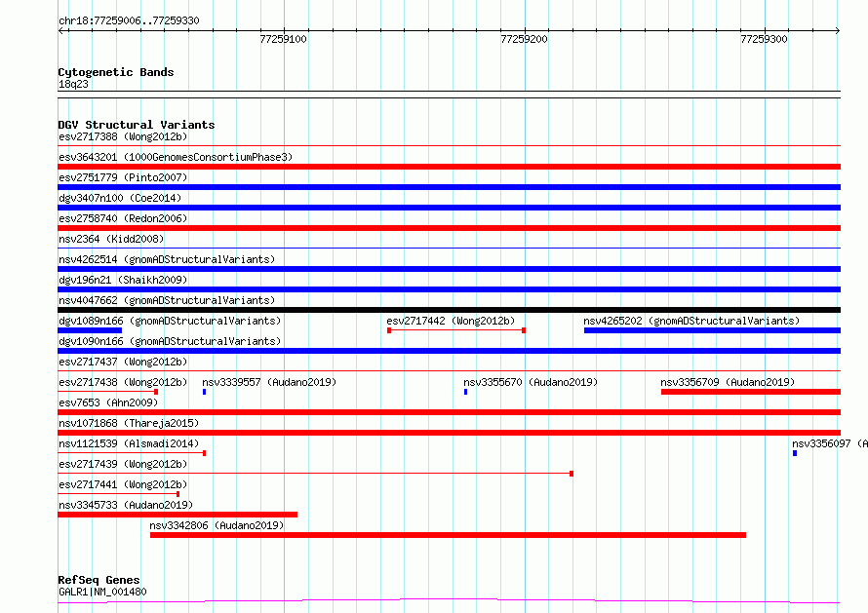Open esv7653 (Ahn2009) label
868x613 pixels.
pos(108,402)
